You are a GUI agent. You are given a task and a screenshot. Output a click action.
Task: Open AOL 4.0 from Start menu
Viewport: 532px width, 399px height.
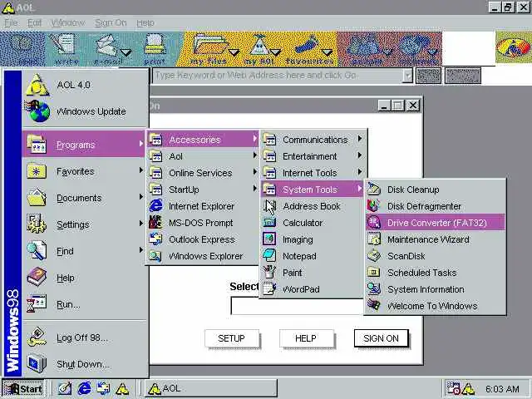[85, 85]
